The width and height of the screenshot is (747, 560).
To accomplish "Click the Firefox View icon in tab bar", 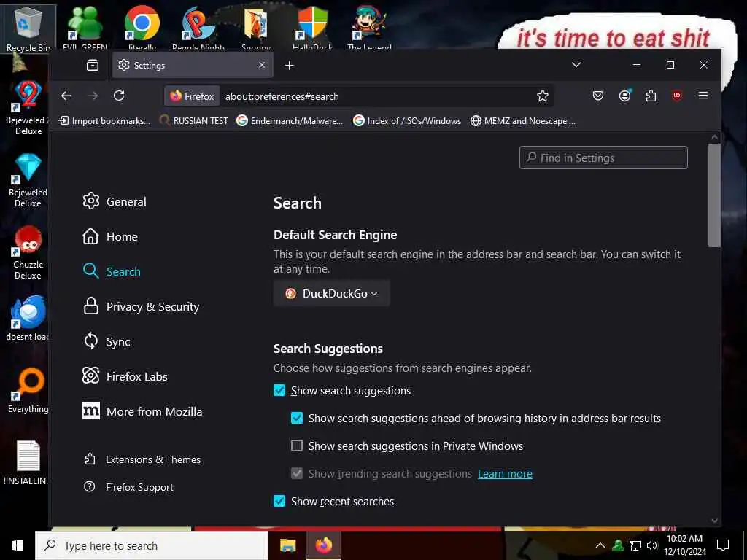I will tap(93, 65).
